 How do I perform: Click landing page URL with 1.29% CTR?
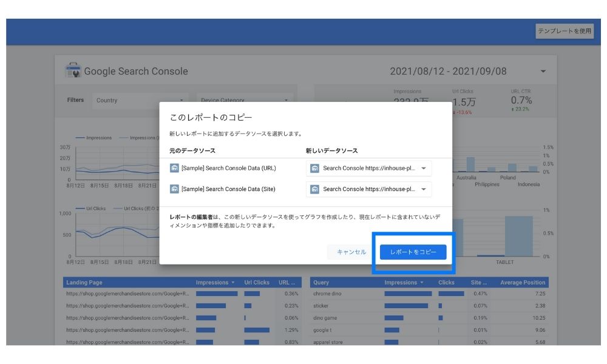coord(127,330)
